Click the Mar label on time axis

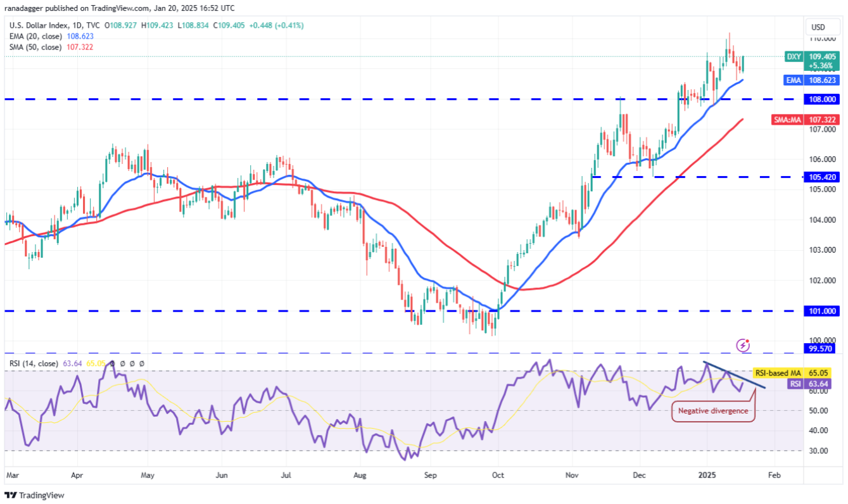(11, 474)
